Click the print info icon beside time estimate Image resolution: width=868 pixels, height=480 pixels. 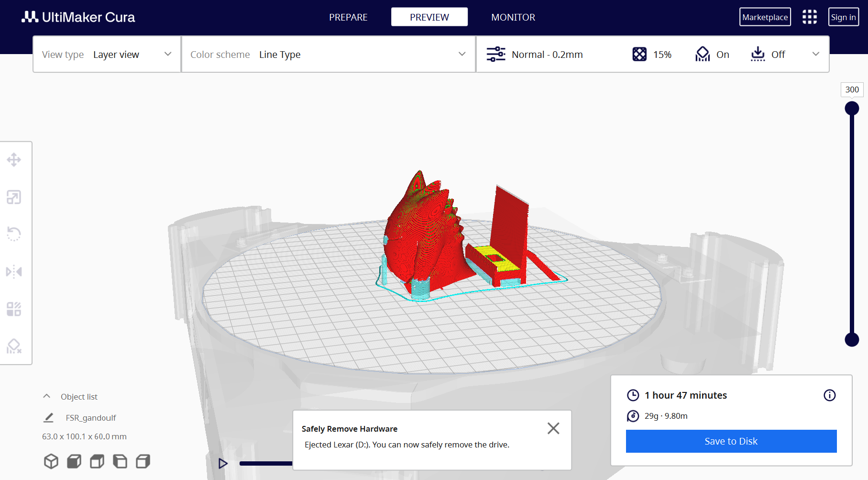(x=829, y=395)
